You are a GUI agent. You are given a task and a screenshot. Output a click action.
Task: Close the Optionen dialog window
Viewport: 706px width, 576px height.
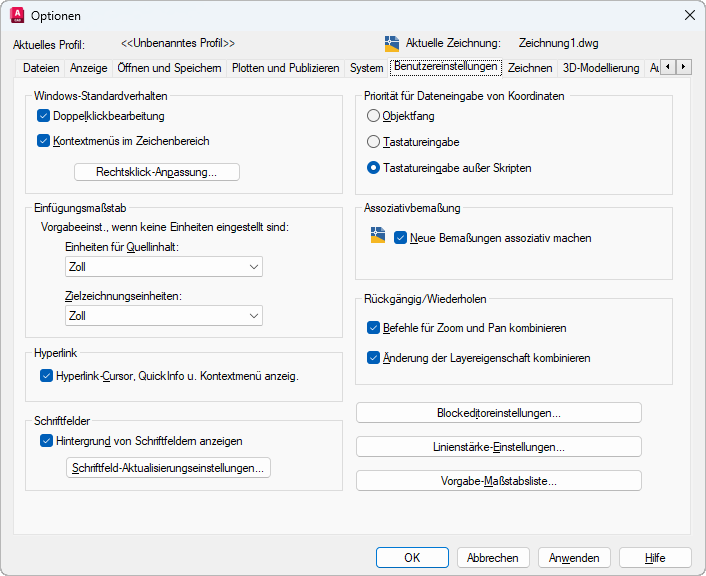(x=689, y=15)
